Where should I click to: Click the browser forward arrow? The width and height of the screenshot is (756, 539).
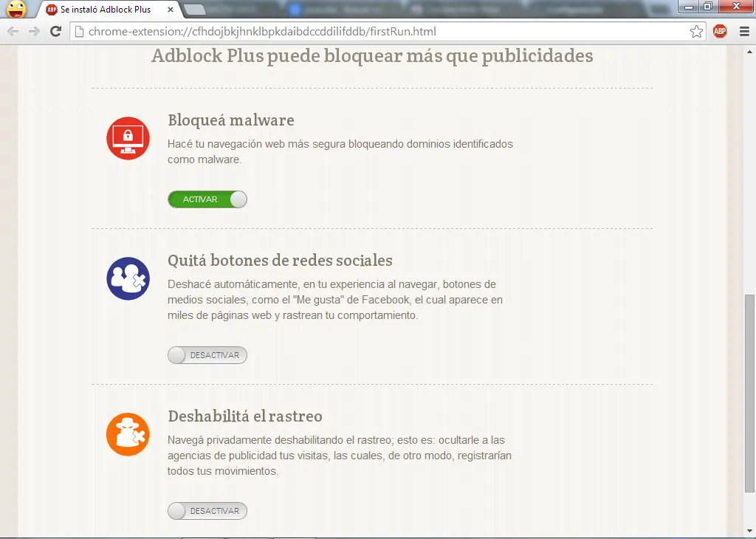[34, 31]
